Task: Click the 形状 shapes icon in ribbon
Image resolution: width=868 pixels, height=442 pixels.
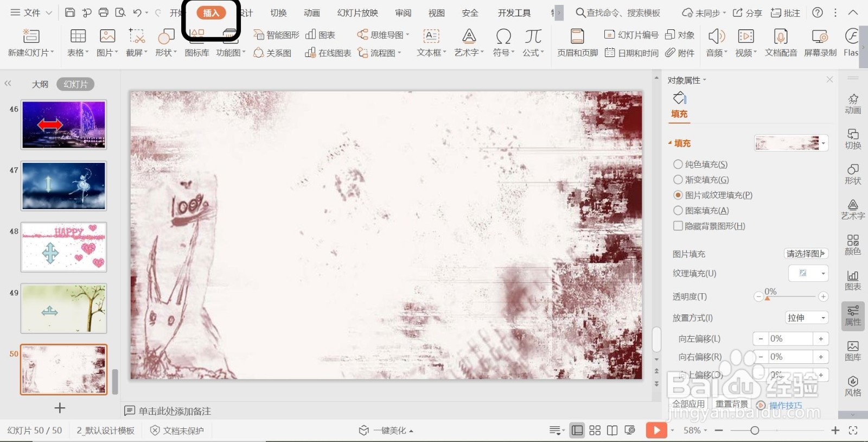Action: pos(166,36)
